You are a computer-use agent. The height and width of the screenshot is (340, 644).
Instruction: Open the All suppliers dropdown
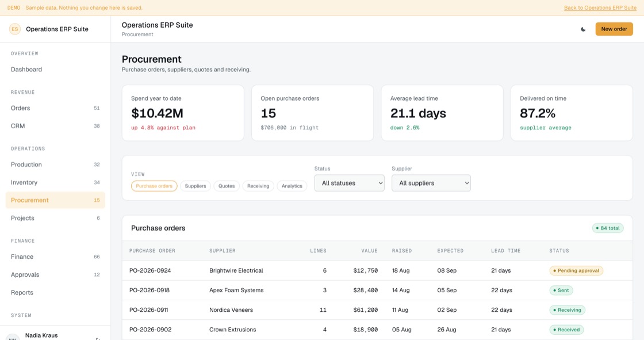coord(431,183)
